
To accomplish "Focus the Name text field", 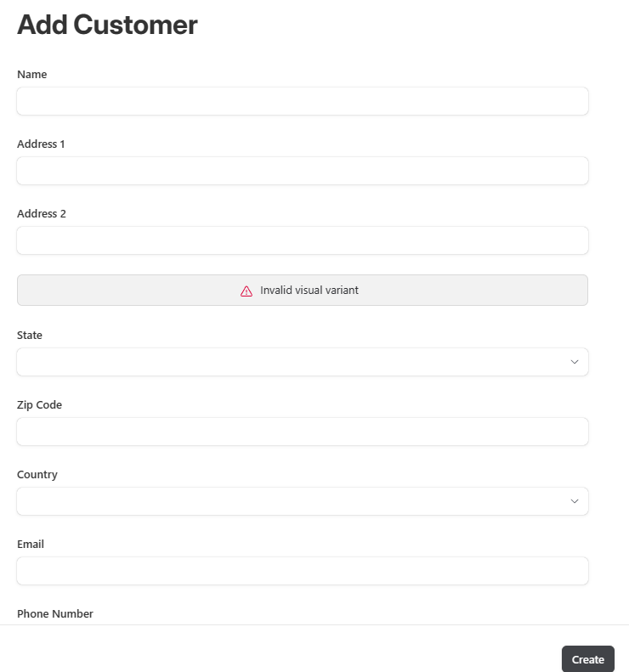I will pos(303,101).
